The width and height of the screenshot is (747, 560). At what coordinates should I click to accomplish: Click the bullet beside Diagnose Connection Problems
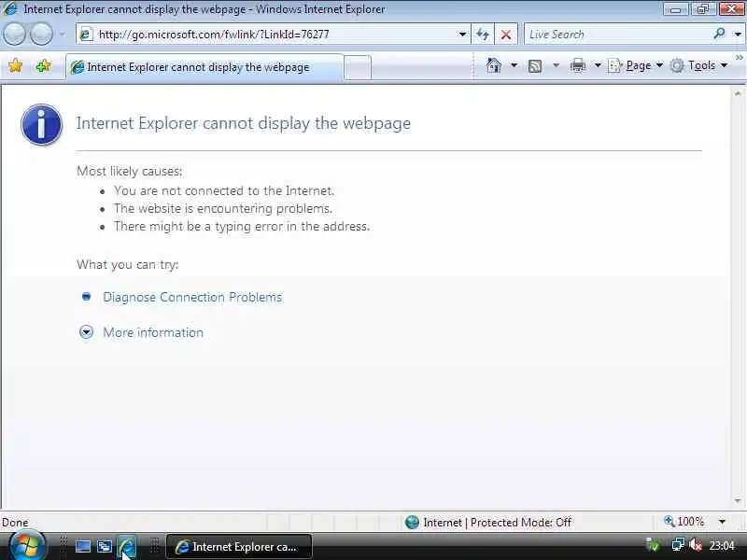[x=86, y=297]
